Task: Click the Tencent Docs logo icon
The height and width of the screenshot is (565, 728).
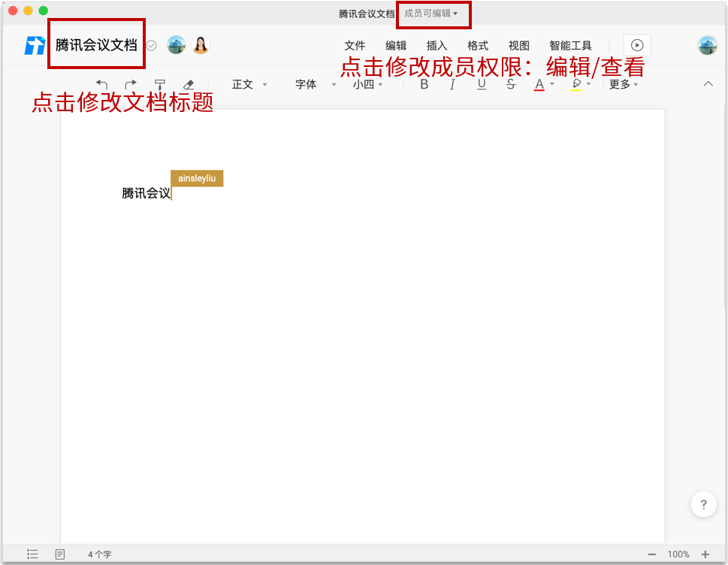Action: tap(35, 46)
